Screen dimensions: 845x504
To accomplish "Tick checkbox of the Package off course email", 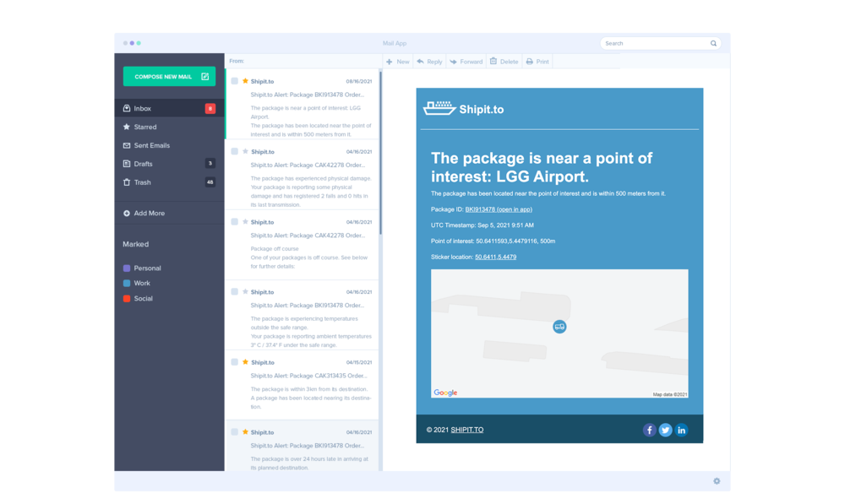I will pos(234,221).
